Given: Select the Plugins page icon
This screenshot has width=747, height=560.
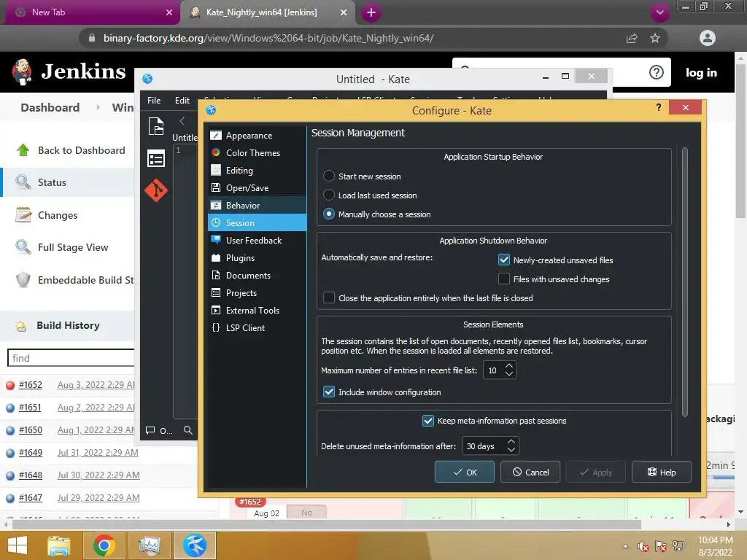Looking at the screenshot, I should point(216,257).
